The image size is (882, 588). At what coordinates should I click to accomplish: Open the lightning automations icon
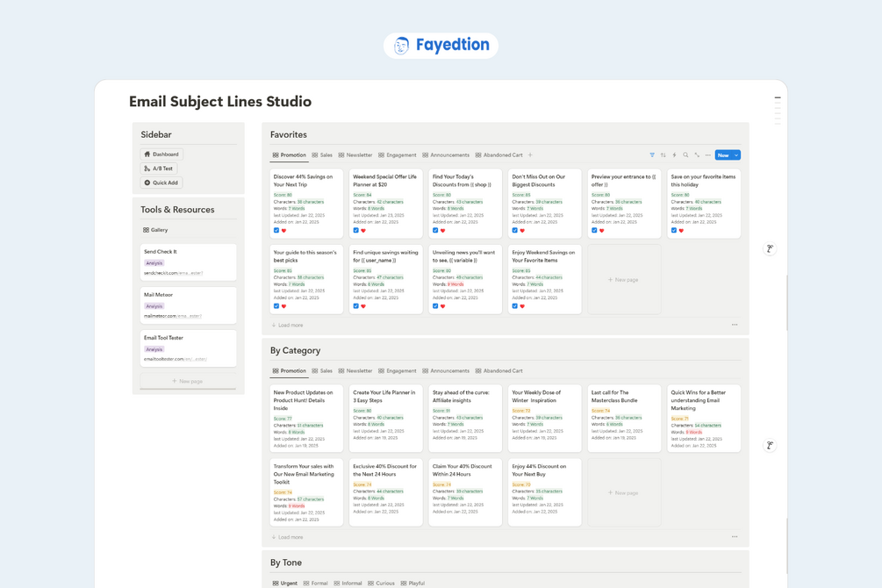[674, 155]
